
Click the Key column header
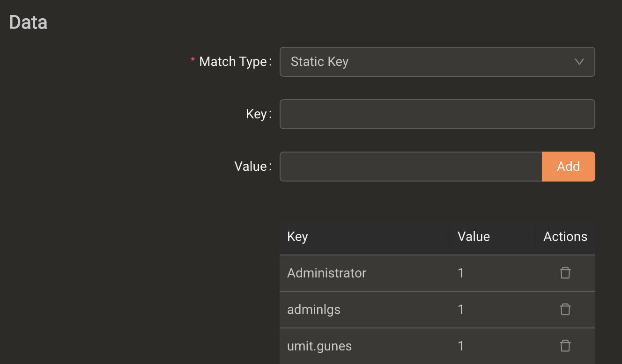[x=365, y=237]
